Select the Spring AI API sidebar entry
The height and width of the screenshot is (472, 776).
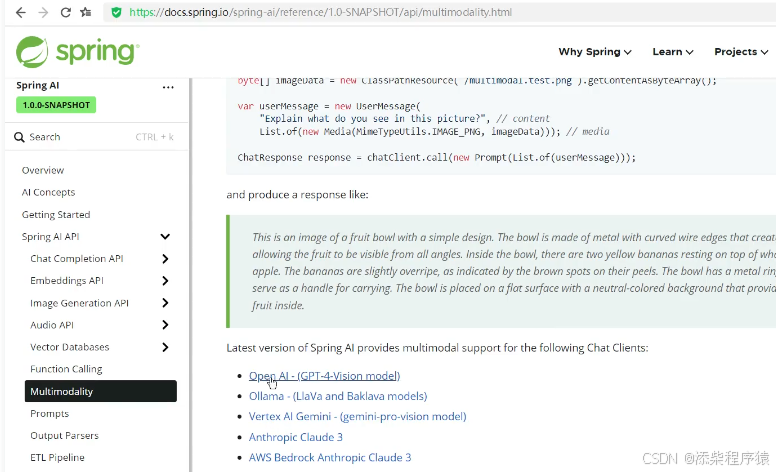click(50, 236)
